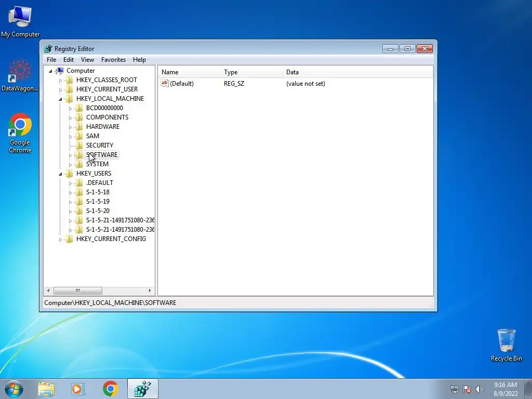Click the tree pane horizontal scrollbar thumb
This screenshot has width=532, height=399.
78,290
